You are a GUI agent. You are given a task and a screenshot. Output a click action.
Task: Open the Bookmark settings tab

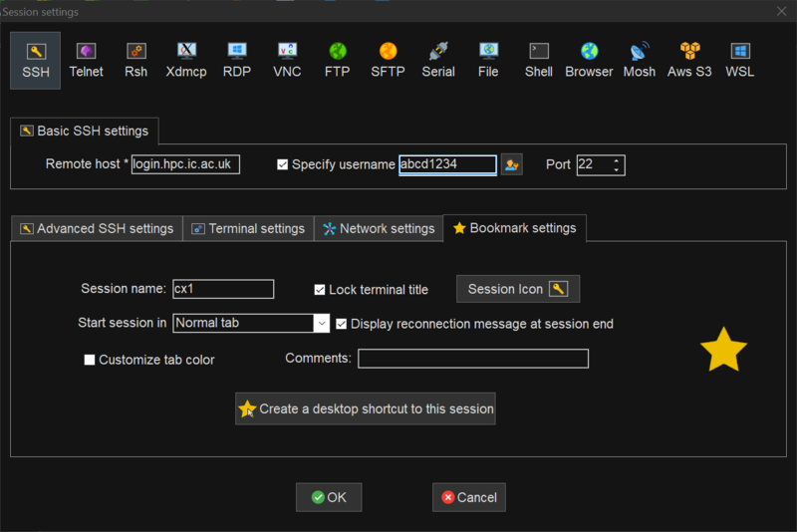[x=515, y=228]
